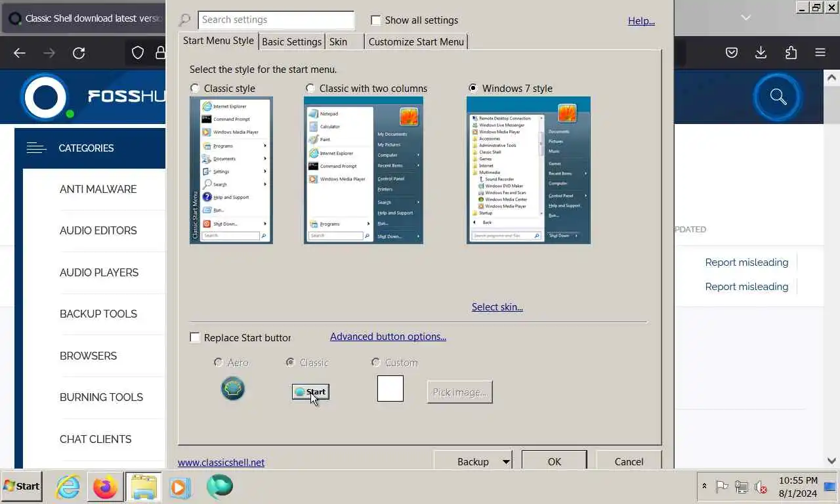Viewport: 840px width, 504px height.
Task: Reload the page in the Firefox window
Action: [79, 53]
